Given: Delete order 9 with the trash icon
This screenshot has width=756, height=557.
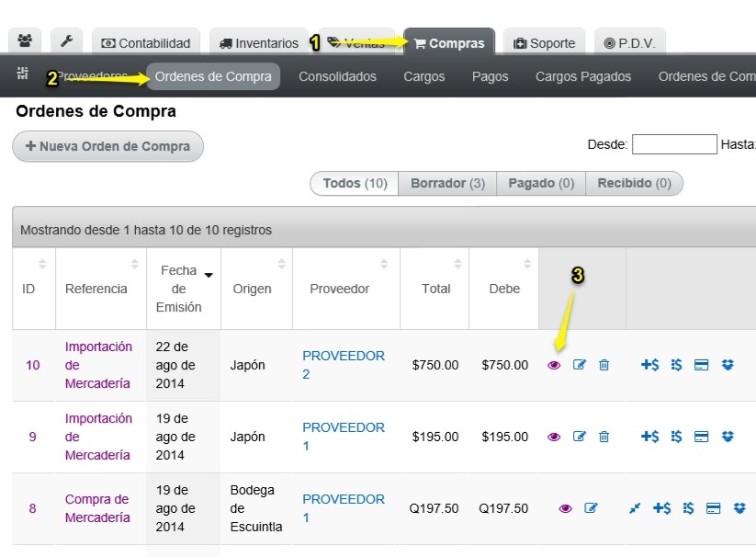Looking at the screenshot, I should point(604,437).
